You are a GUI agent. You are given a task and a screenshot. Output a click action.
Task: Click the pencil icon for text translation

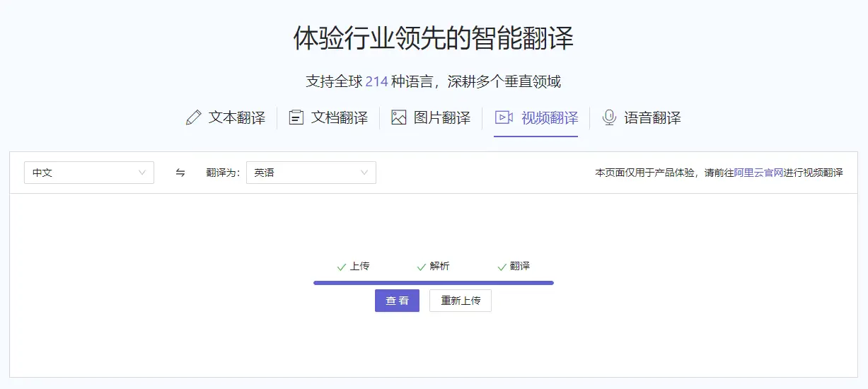[x=193, y=117]
